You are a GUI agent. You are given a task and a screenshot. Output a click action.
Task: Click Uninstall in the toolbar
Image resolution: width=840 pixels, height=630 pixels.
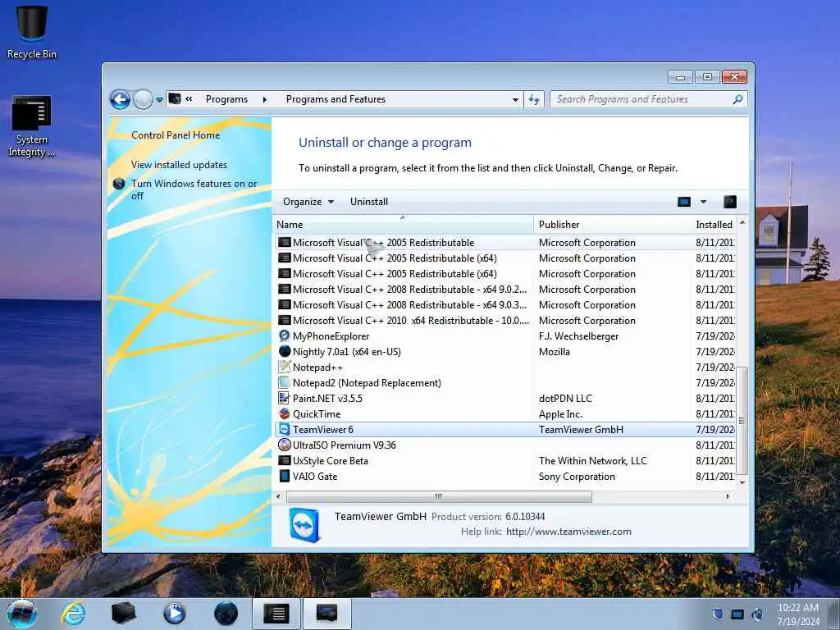click(369, 202)
